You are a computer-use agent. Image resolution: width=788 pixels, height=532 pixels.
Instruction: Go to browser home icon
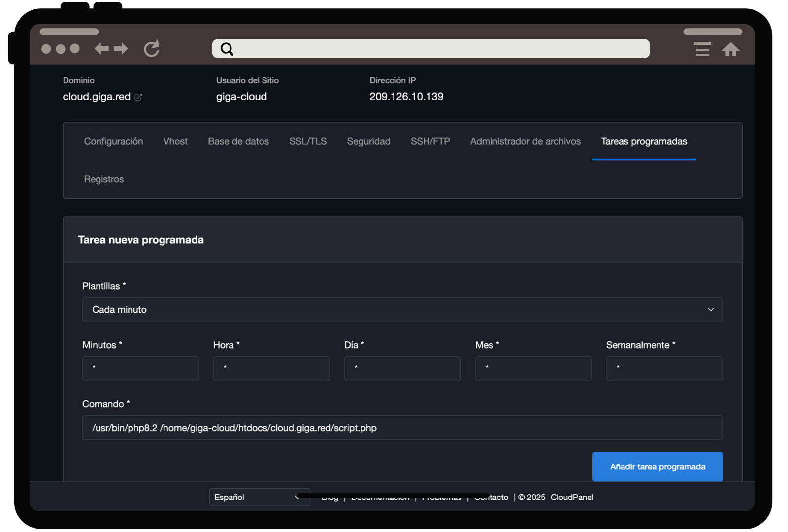click(x=730, y=49)
